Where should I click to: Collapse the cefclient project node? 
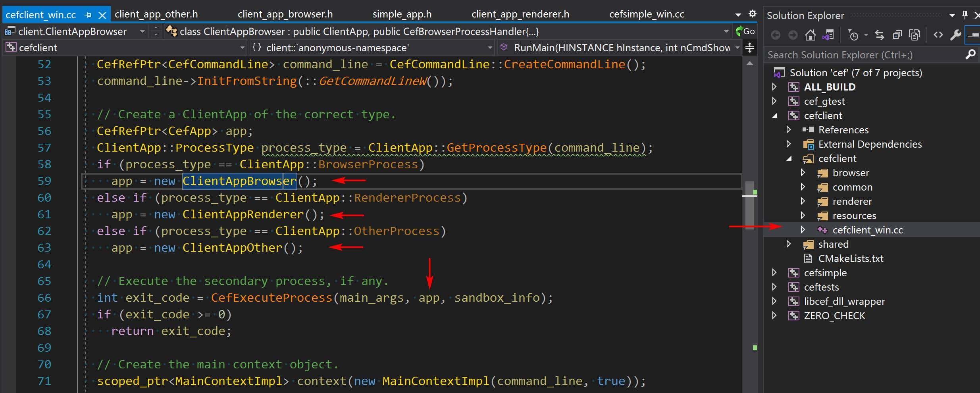click(x=774, y=116)
